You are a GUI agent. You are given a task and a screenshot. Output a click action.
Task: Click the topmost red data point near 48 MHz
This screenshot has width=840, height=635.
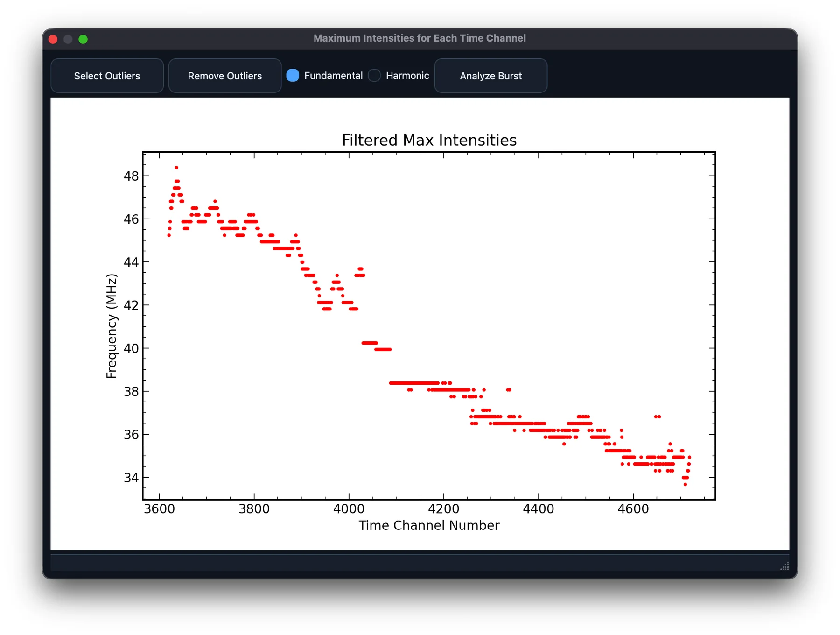[x=176, y=168]
